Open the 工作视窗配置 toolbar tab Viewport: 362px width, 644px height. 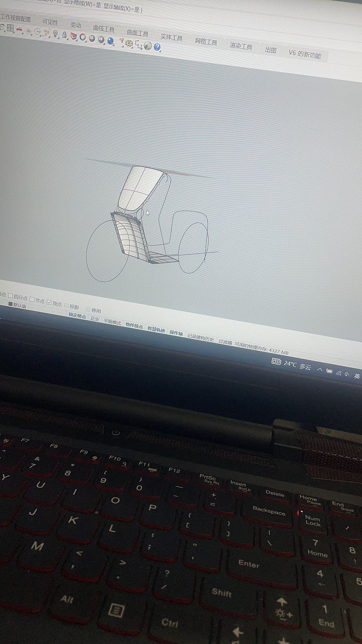(x=15, y=18)
